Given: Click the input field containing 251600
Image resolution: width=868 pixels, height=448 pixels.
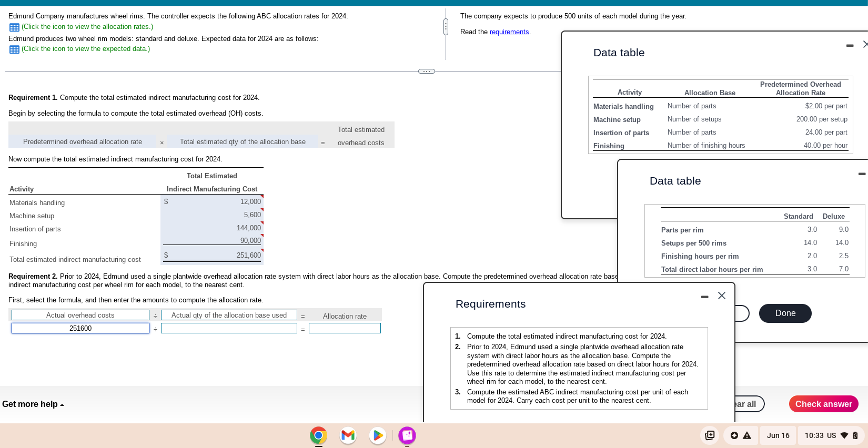Looking at the screenshot, I should [x=80, y=328].
